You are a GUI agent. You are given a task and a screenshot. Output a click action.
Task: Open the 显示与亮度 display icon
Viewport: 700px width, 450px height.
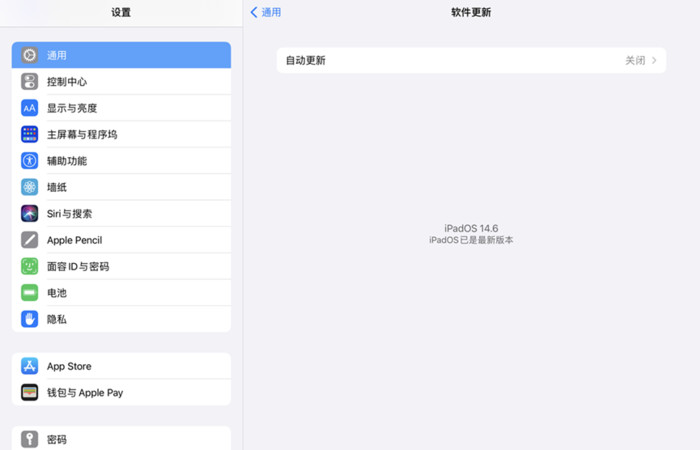[29, 108]
